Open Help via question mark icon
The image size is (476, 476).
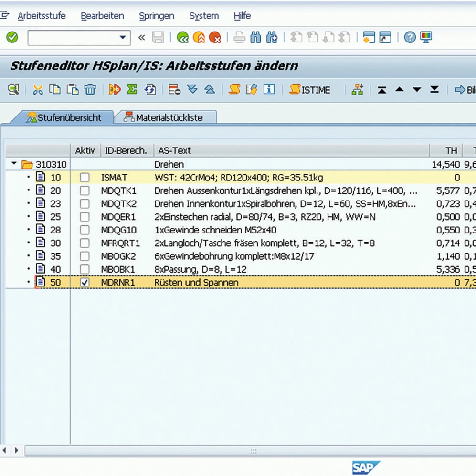pos(410,37)
